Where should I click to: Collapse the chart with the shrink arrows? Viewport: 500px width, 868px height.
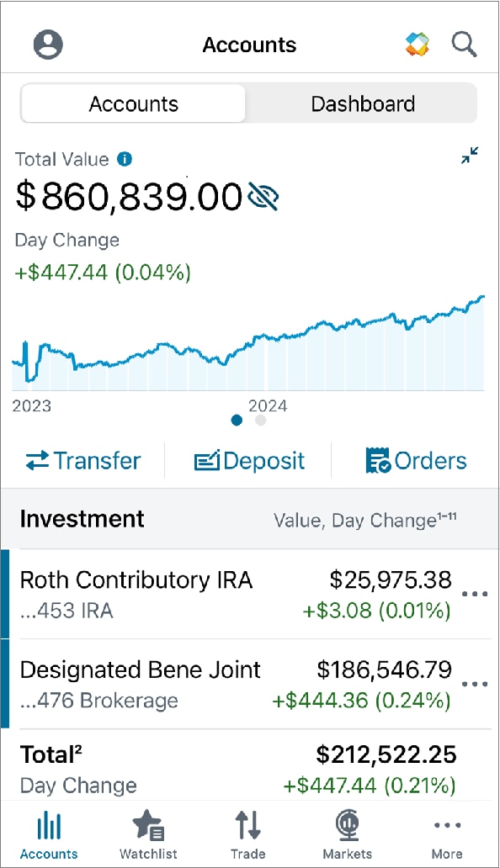pyautogui.click(x=470, y=156)
